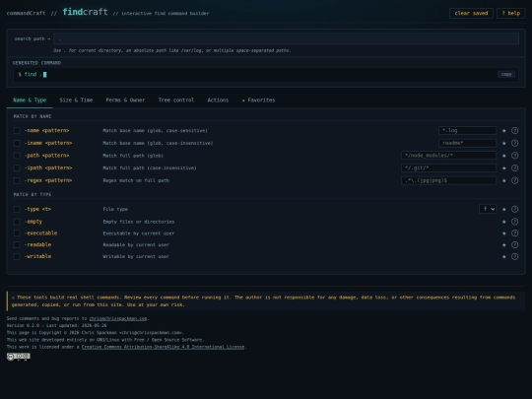Click the -iname pattern field readme*
Image resolution: width=532 pixels, height=399 pixels.
[x=468, y=143]
